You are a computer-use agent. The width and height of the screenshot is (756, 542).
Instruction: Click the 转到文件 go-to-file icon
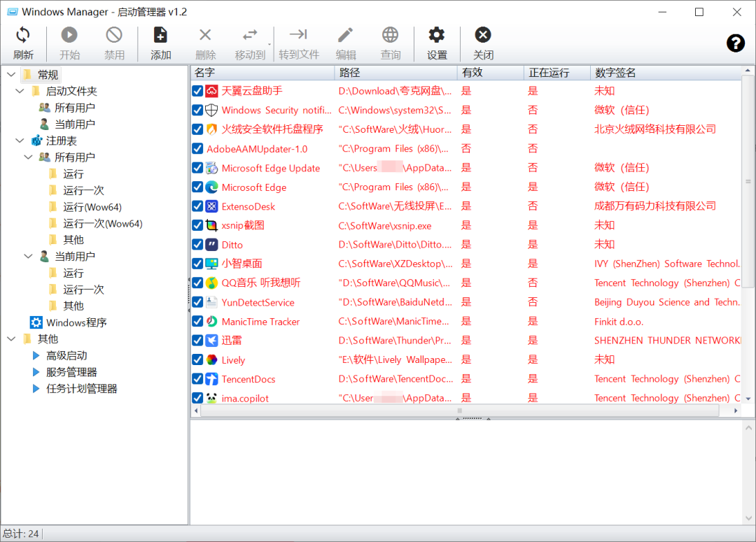click(x=298, y=34)
